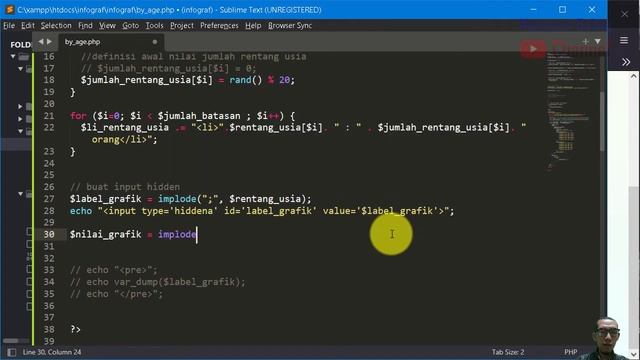Open the hamburger menu right of editor window

[624, 40]
